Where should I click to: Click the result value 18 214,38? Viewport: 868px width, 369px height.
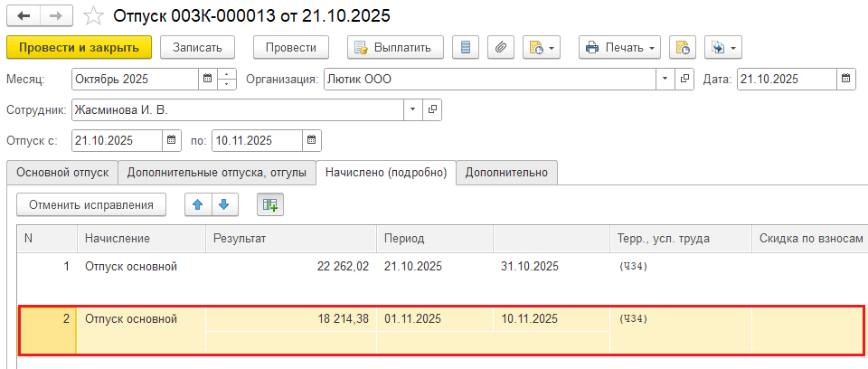pos(344,319)
